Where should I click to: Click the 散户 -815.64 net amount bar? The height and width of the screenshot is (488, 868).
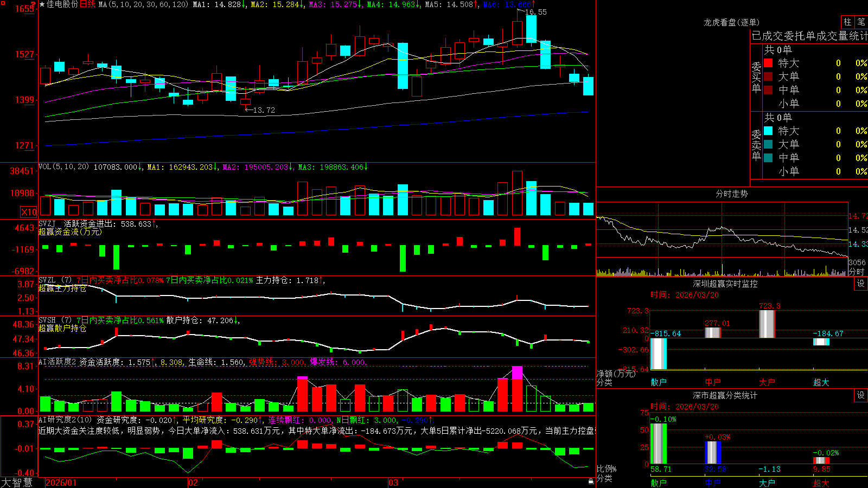point(659,354)
